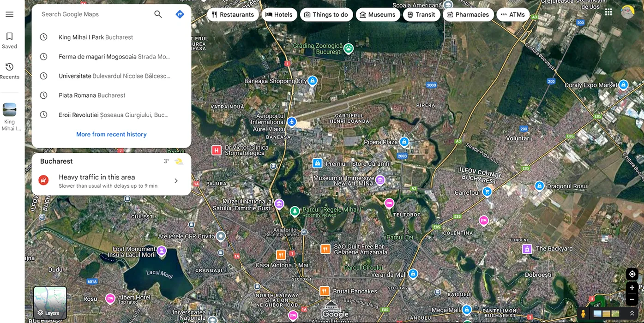Screen dimensions: 644x323
Task: Open Bucharest weather icon
Action: [179, 161]
